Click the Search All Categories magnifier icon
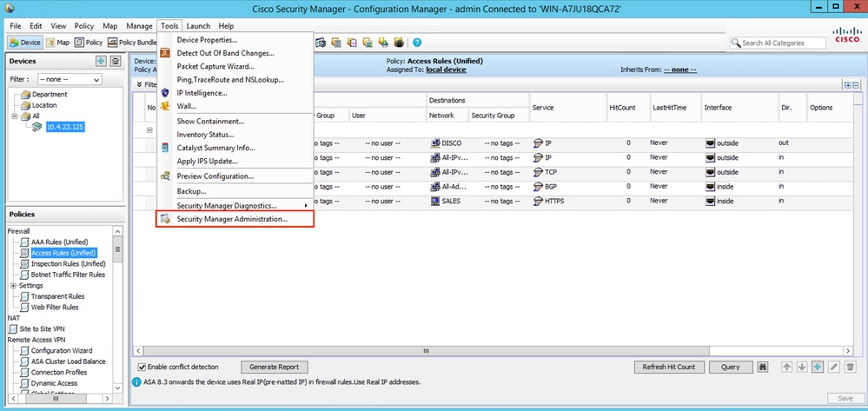Image resolution: width=868 pixels, height=411 pixels. [736, 43]
